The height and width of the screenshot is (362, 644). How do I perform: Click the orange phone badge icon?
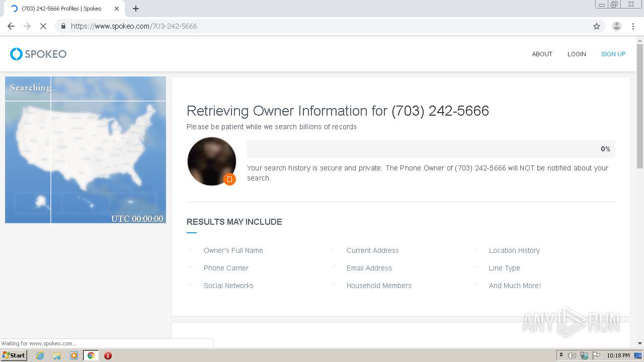pos(229,179)
